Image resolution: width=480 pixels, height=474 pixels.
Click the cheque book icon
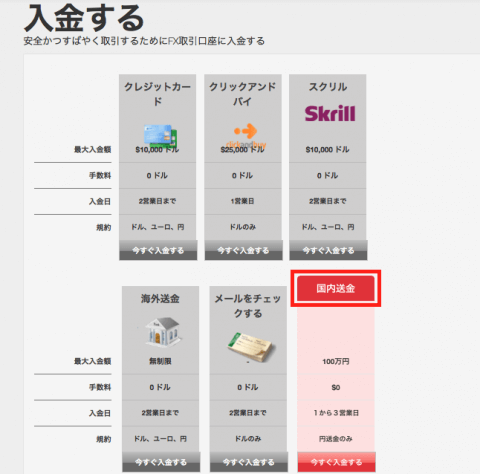click(252, 347)
